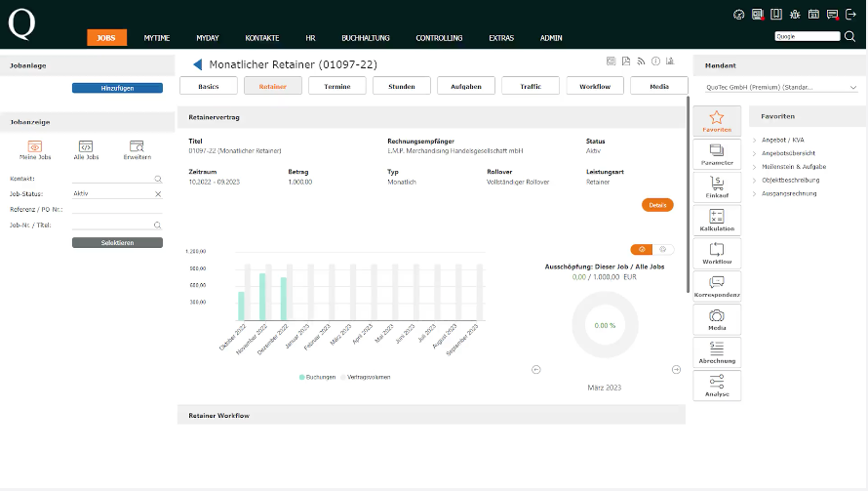Viewport: 868px width, 491px height.
Task: Open the dashboard speedometer icon in header
Action: point(738,15)
